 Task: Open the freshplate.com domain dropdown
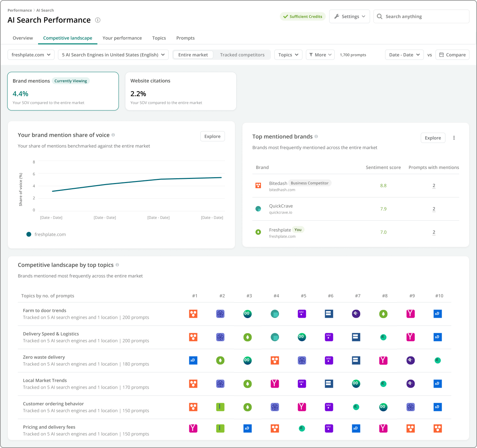[x=31, y=55]
